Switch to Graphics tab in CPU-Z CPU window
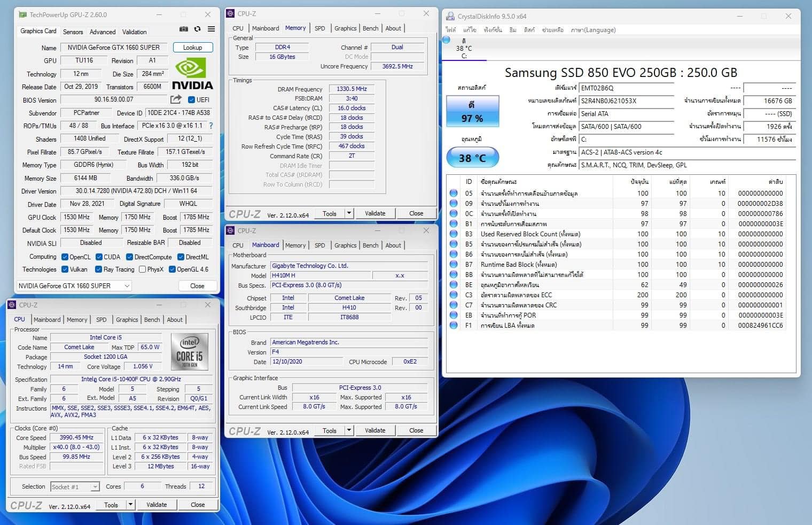The height and width of the screenshot is (525, 812). 127,320
